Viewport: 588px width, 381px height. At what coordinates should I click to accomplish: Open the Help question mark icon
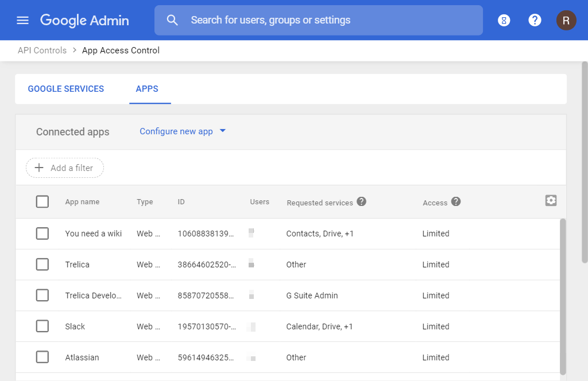pos(535,21)
